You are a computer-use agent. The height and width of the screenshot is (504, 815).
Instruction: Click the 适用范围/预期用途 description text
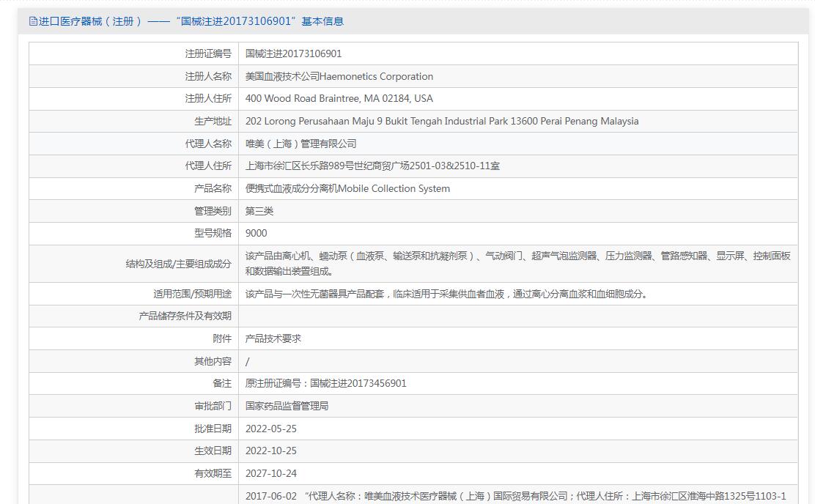click(x=446, y=294)
